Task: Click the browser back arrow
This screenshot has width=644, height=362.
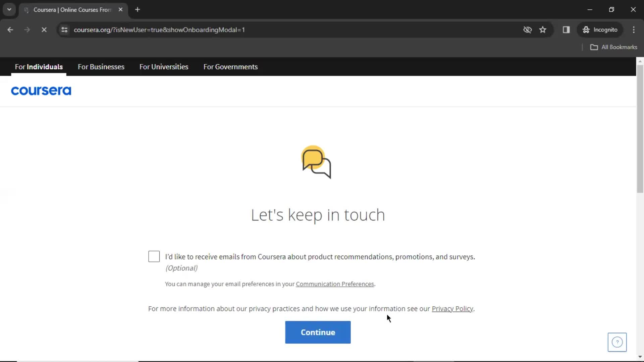Action: 10,30
